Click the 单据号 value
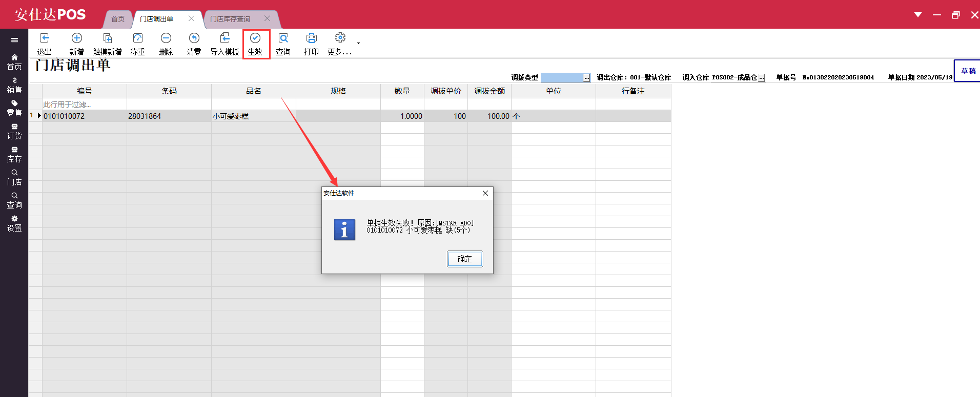This screenshot has width=980, height=397. pyautogui.click(x=838, y=77)
